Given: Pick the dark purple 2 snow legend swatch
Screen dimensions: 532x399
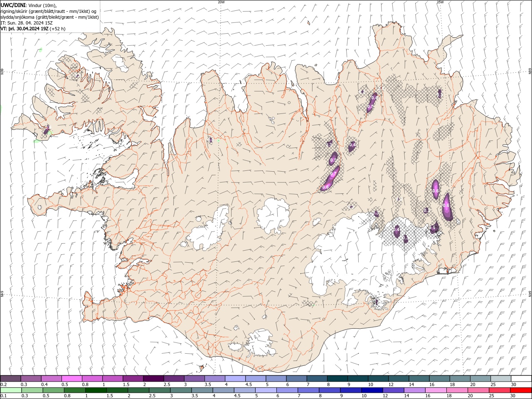Looking at the screenshot, I should tap(153, 379).
